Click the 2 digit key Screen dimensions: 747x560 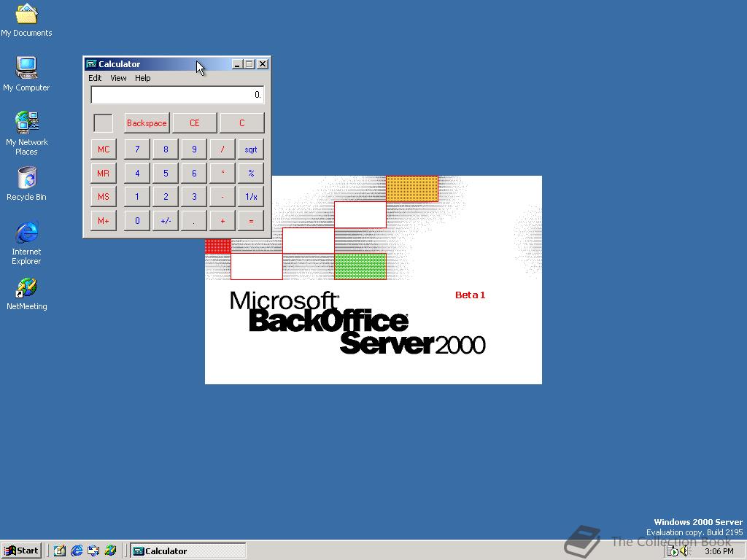coord(166,197)
